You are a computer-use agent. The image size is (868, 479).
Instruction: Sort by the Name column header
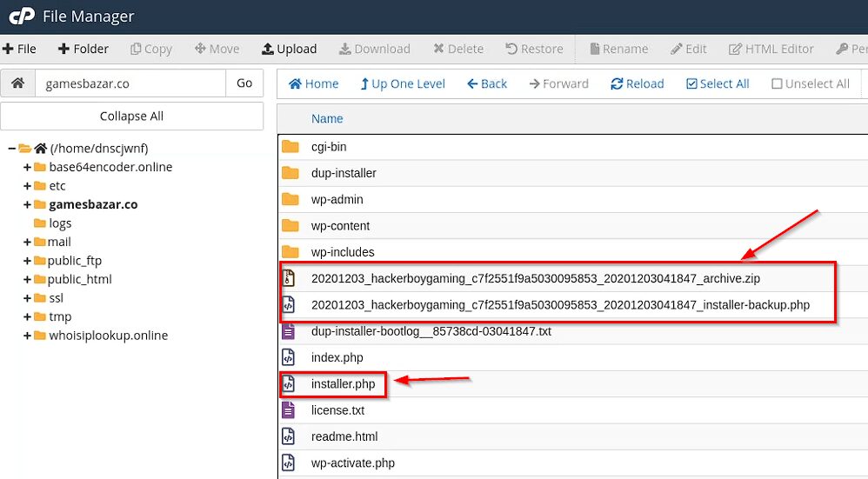coord(327,118)
